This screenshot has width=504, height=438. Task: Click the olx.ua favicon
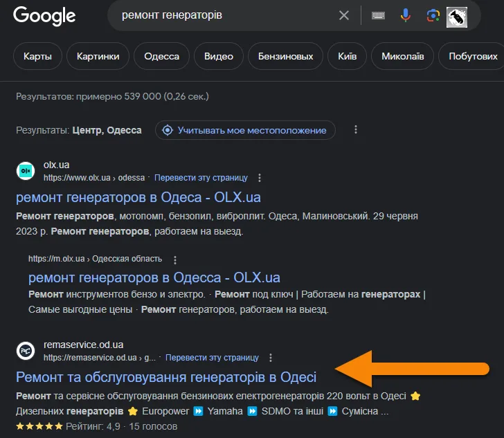(26, 171)
